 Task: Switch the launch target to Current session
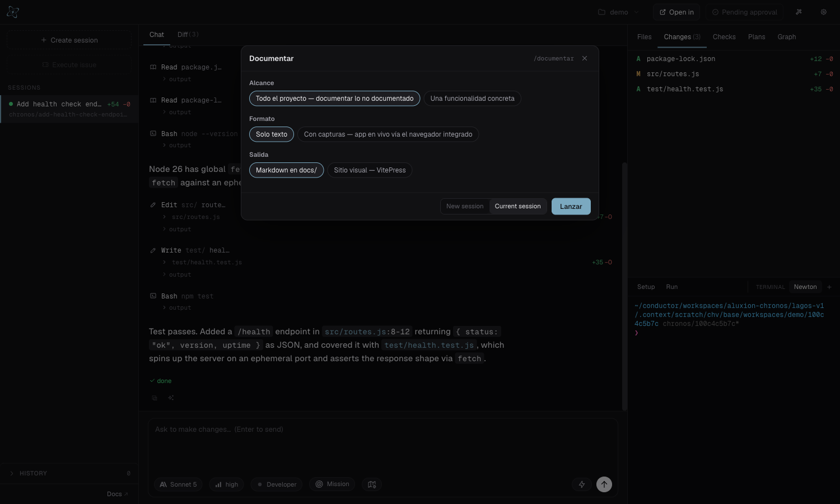click(517, 206)
